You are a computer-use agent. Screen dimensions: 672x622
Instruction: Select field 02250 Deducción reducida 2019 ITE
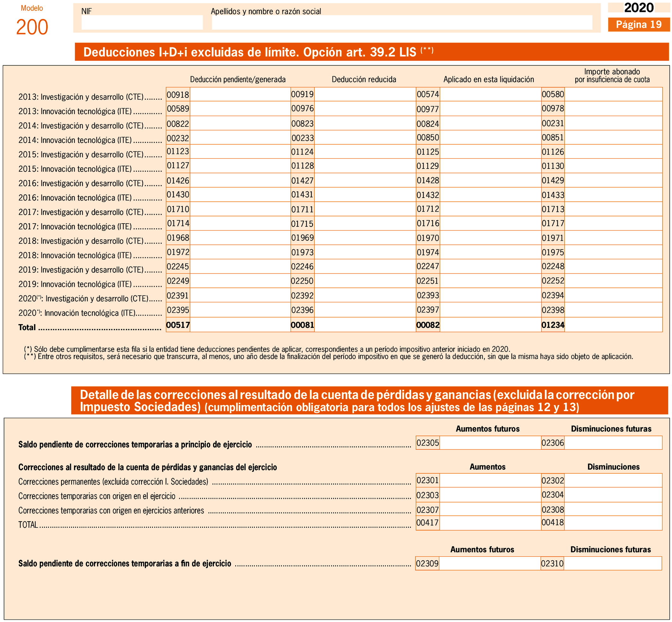coord(365,281)
